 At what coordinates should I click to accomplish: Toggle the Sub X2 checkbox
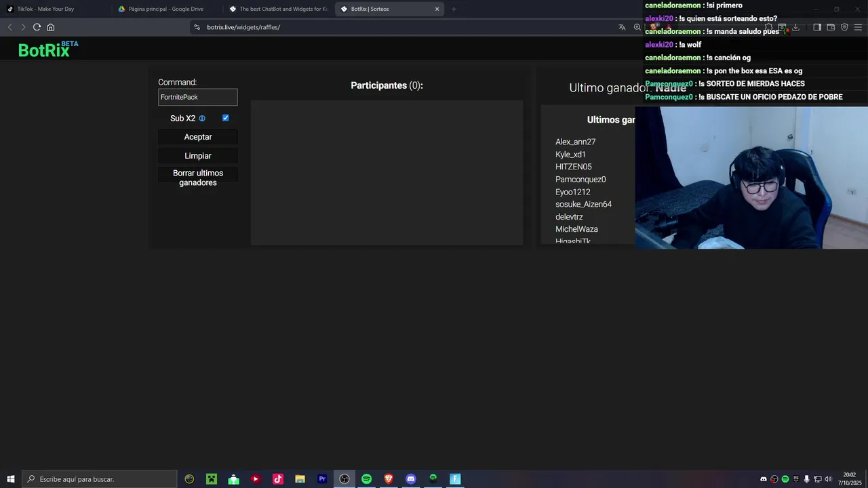(x=226, y=118)
